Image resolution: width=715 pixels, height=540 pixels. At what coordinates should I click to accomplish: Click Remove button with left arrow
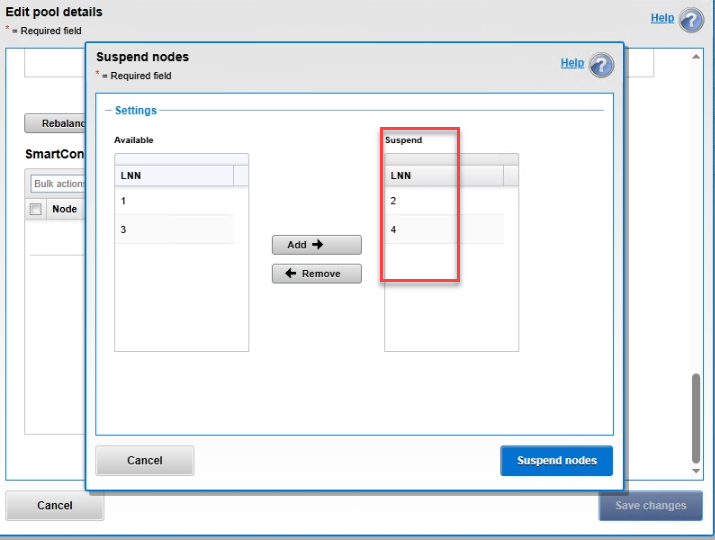click(316, 274)
